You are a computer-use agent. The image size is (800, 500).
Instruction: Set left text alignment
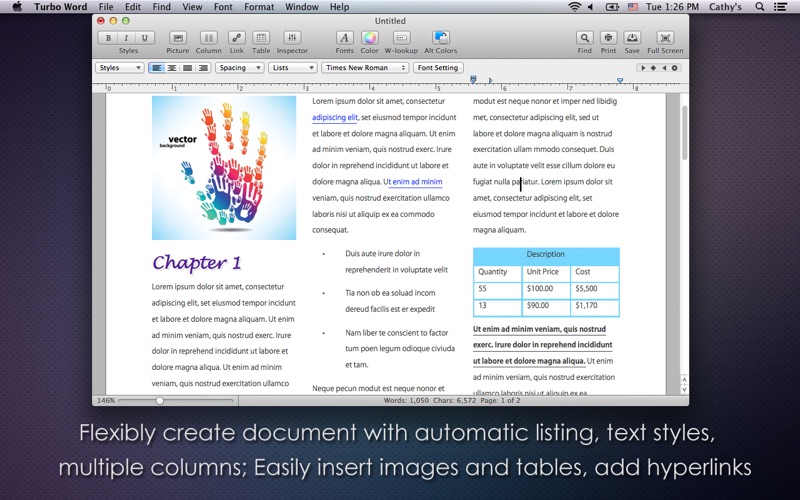(x=157, y=67)
